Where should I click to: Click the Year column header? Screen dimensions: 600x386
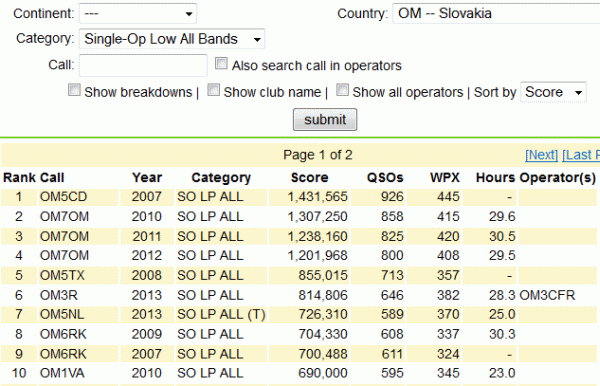pyautogui.click(x=147, y=178)
